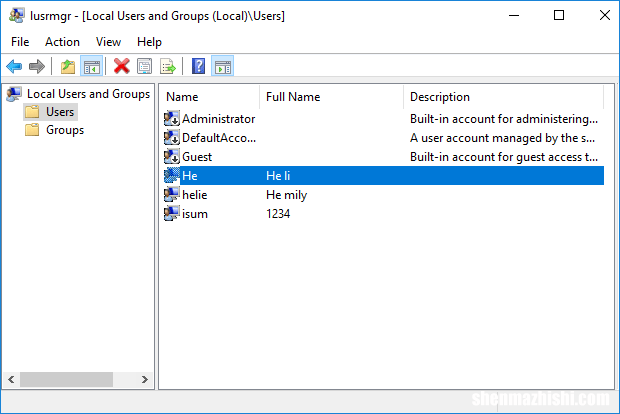
Task: Toggle Show/Hide Console Tree icon
Action: [91, 67]
